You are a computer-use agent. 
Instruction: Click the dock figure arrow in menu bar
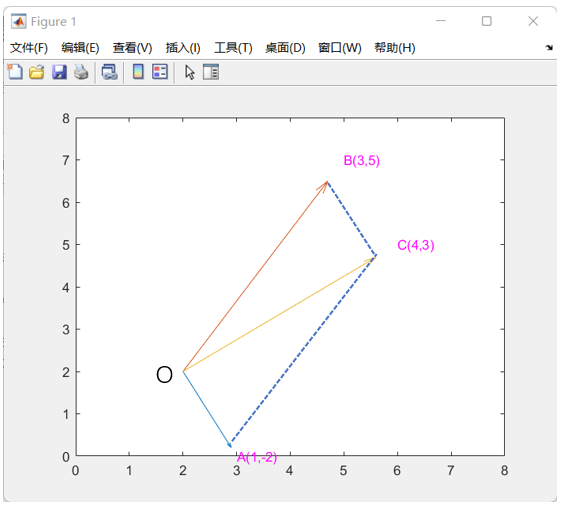point(549,48)
